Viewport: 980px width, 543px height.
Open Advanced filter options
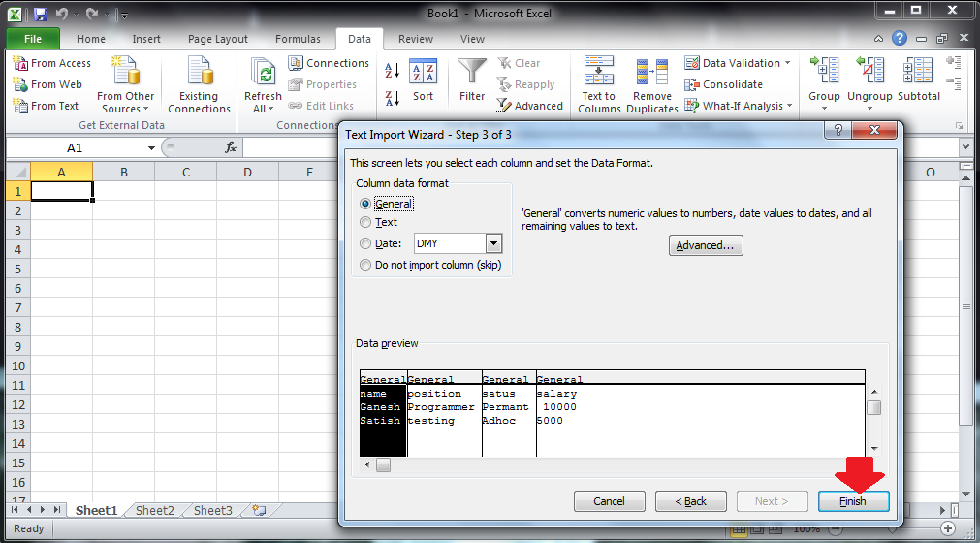click(x=530, y=106)
